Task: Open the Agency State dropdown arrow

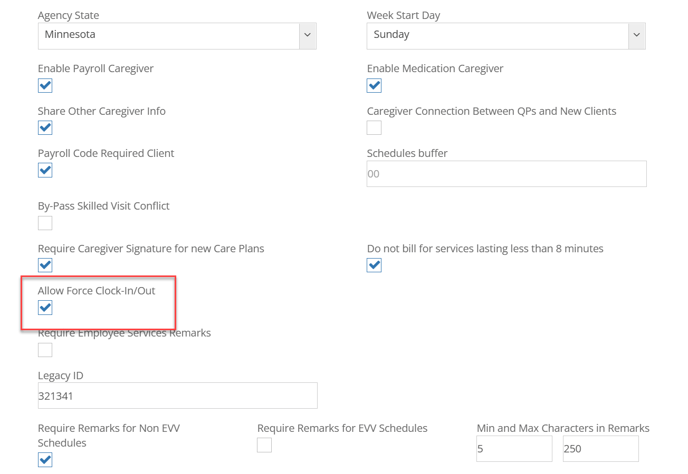Action: coord(308,36)
